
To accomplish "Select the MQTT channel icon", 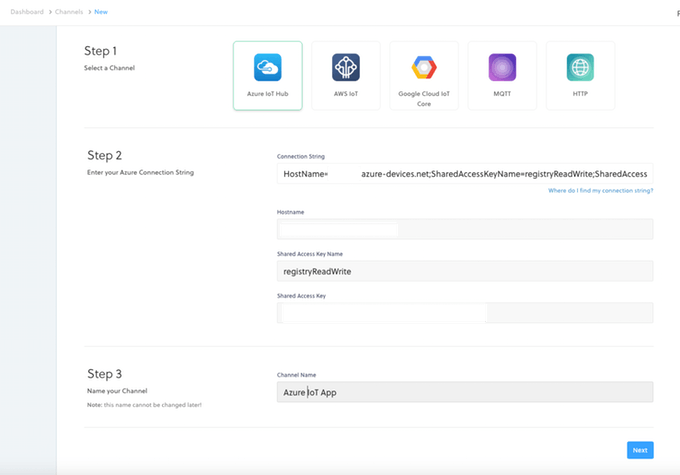I will [502, 67].
